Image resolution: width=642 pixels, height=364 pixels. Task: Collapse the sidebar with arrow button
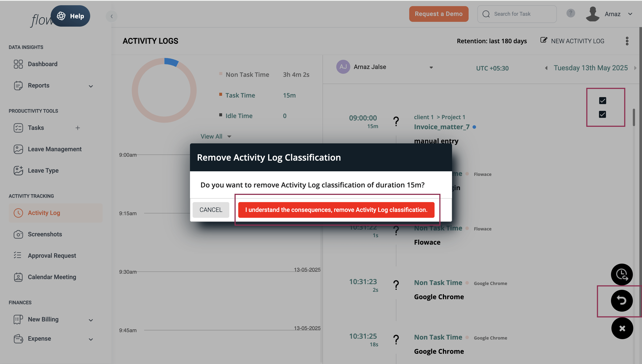click(112, 16)
